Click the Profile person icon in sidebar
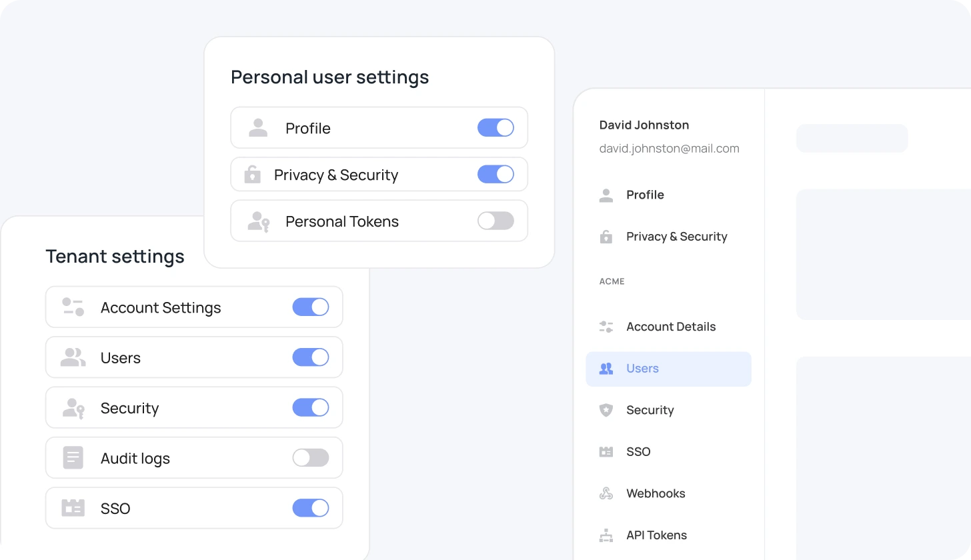This screenshot has width=971, height=560. [606, 195]
